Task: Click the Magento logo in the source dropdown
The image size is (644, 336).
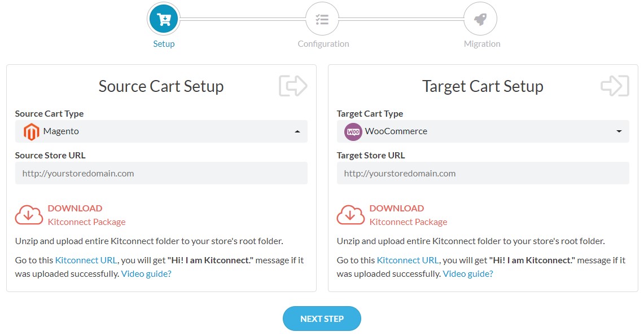Action: [x=31, y=132]
